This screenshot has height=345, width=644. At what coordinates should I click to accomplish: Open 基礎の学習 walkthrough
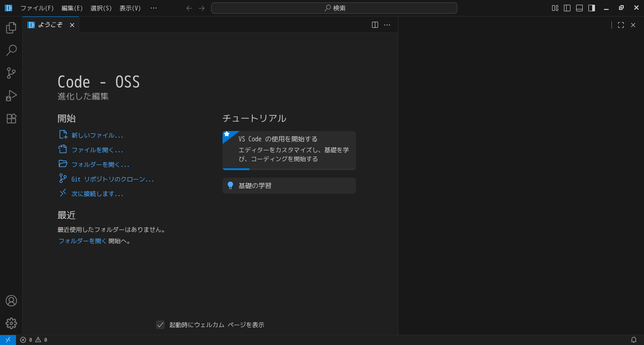(x=289, y=186)
